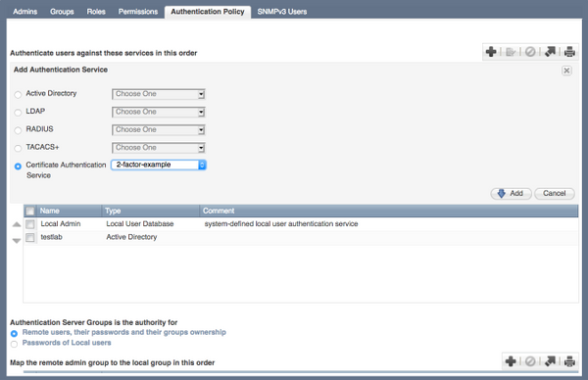Select the TACACS+ radio button
The image size is (588, 380).
[x=18, y=149]
